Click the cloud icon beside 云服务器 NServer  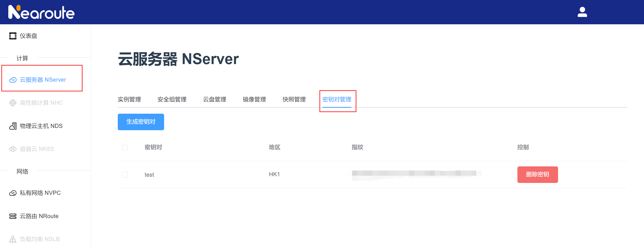click(x=13, y=80)
